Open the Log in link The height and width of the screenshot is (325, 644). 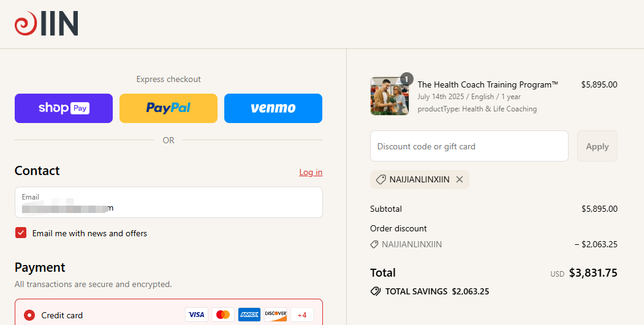311,172
